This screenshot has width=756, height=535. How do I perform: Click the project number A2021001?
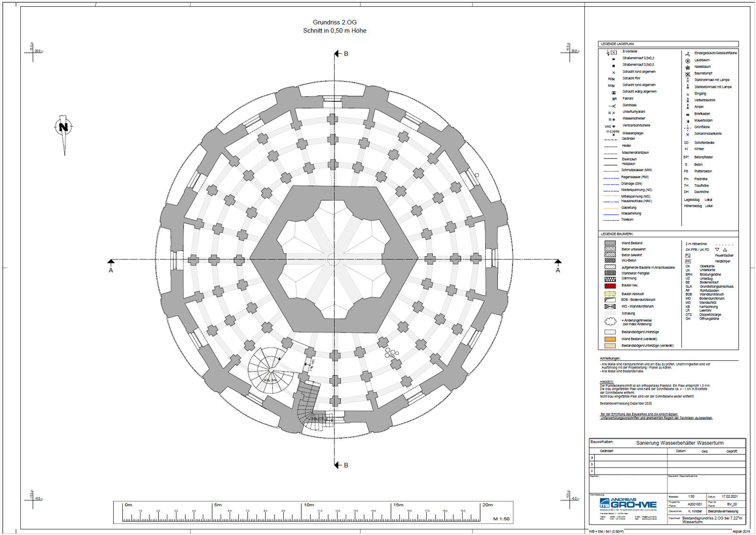695,504
